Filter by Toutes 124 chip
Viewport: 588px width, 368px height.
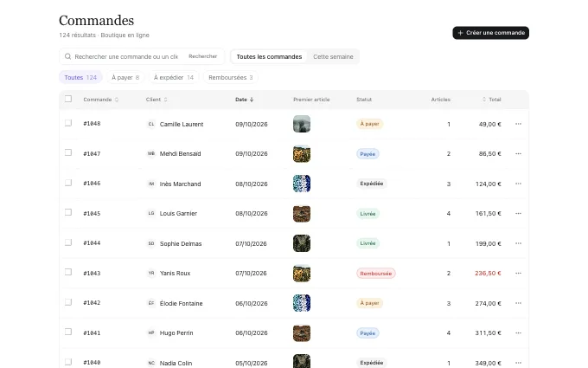(80, 77)
